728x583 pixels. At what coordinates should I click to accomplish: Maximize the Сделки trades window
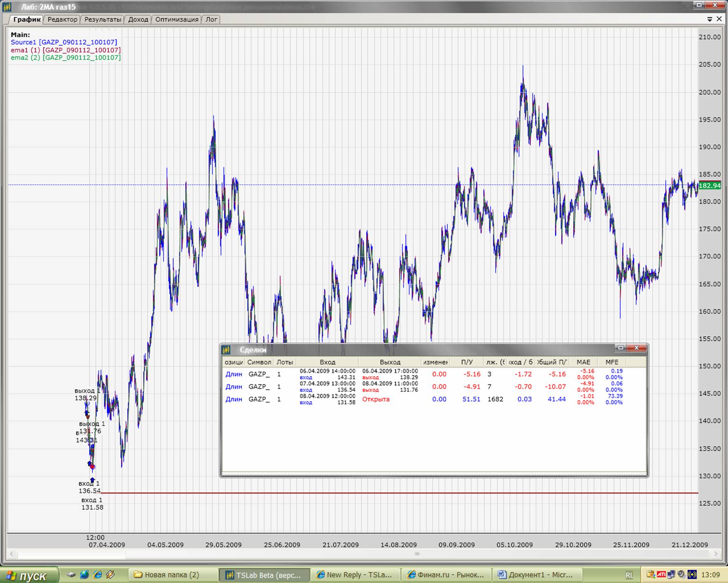click(x=620, y=348)
